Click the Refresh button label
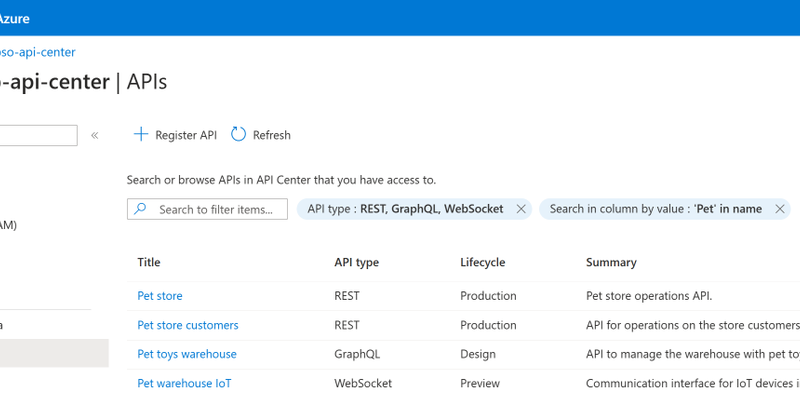The image size is (800, 419). 271,135
